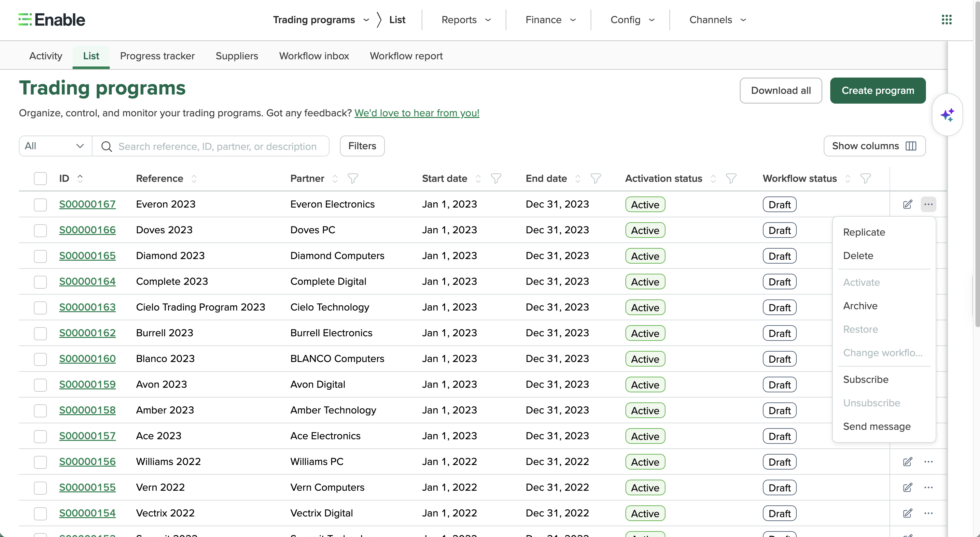The height and width of the screenshot is (537, 980).
Task: Check the Diamond 2023 row checkbox
Action: 40,256
